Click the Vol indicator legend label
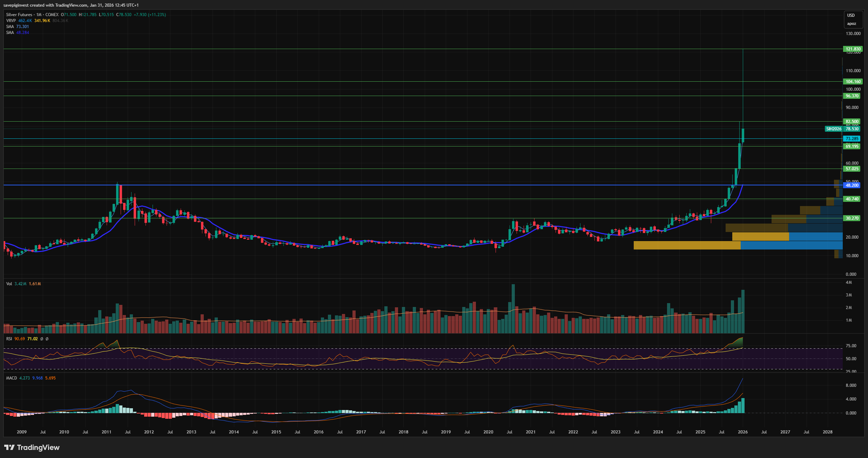 pyautogui.click(x=9, y=284)
